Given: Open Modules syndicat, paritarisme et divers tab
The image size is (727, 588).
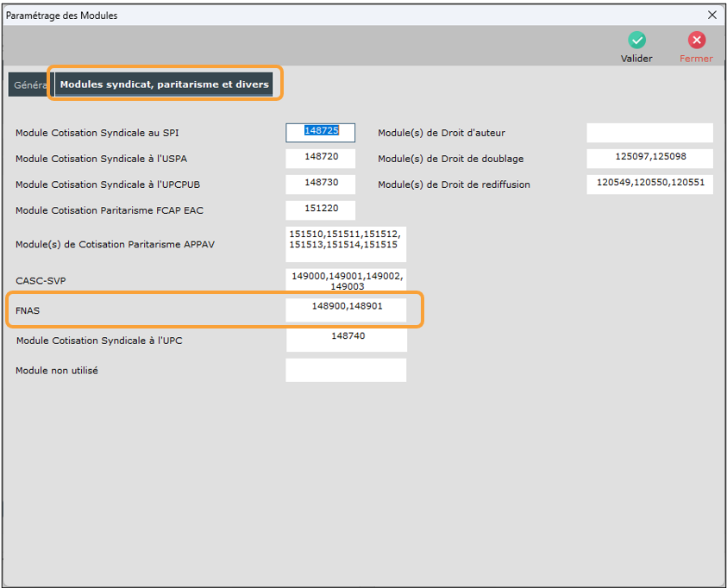Looking at the screenshot, I should coord(164,84).
